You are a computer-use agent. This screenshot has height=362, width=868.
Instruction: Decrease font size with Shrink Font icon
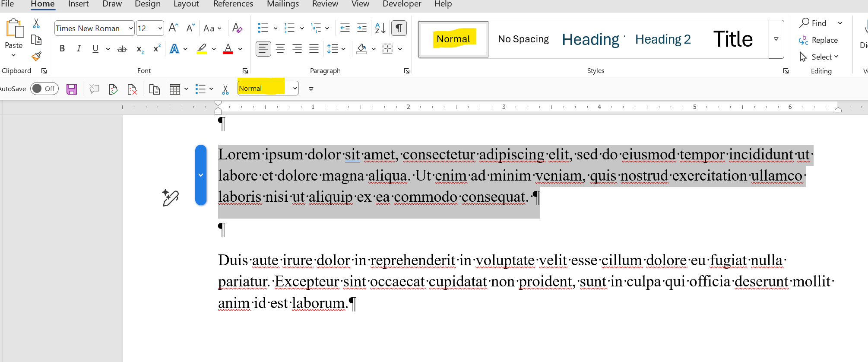pyautogui.click(x=190, y=28)
